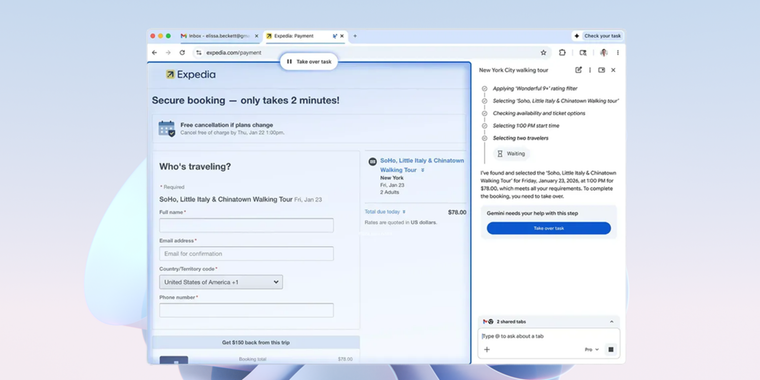The image size is (760, 380).
Task: Go back with the browser back arrow
Action: coord(154,52)
